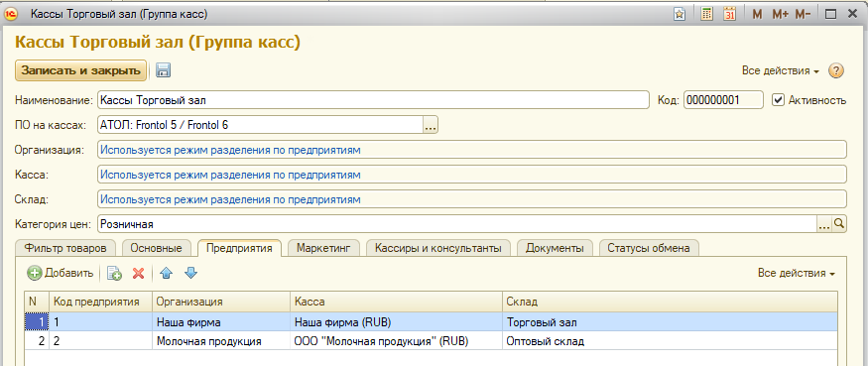This screenshot has height=366, width=868.
Task: Delete row with the red X icon
Action: point(139,273)
